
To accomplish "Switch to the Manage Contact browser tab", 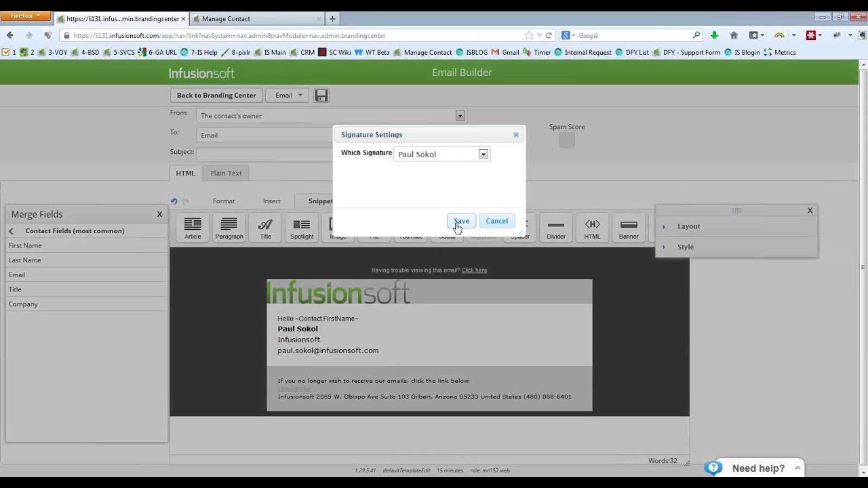I will 256,18.
